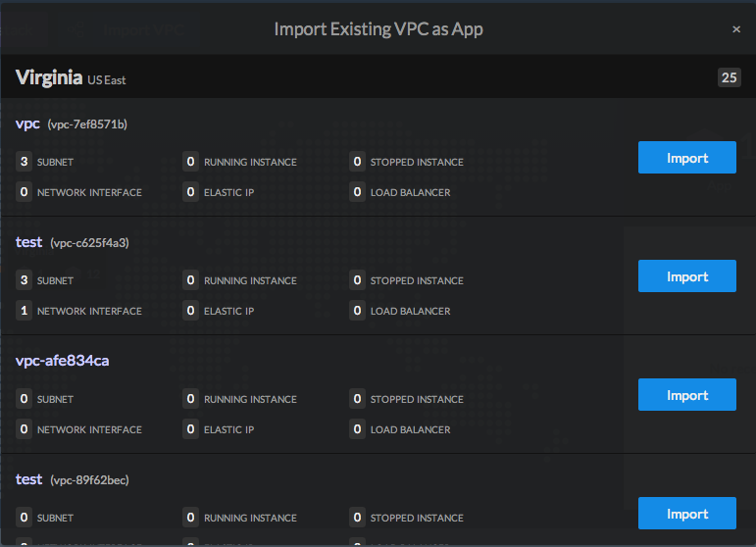Click NETWORK INTERFACE count 1 of vpc-c625f4a3

[x=25, y=311]
